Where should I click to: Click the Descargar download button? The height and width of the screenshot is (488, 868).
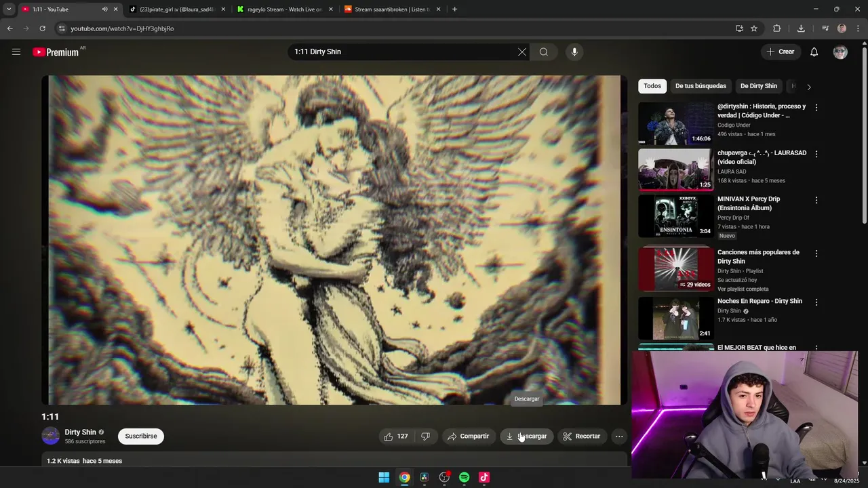coord(527,436)
